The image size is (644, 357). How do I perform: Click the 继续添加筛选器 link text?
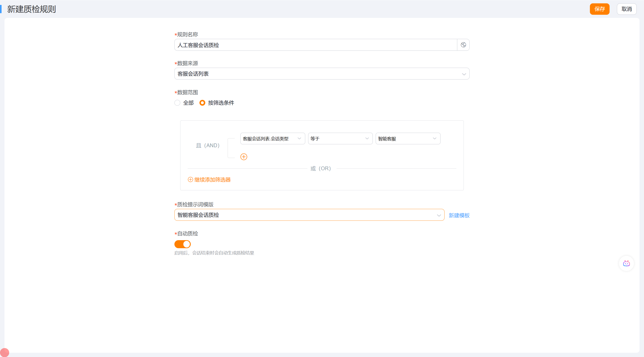pos(212,180)
